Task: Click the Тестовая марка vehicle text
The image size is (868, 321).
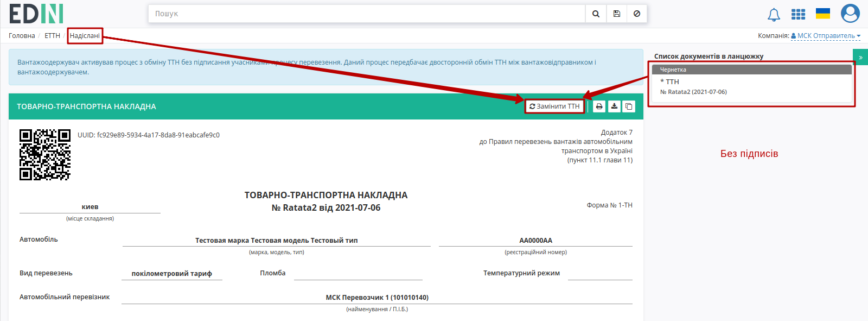Action: point(277,240)
